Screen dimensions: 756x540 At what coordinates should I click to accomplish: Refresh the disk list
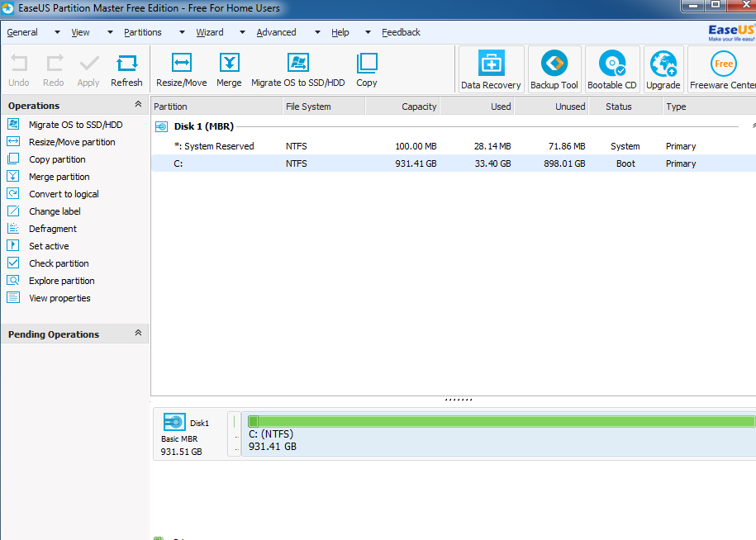(x=126, y=70)
